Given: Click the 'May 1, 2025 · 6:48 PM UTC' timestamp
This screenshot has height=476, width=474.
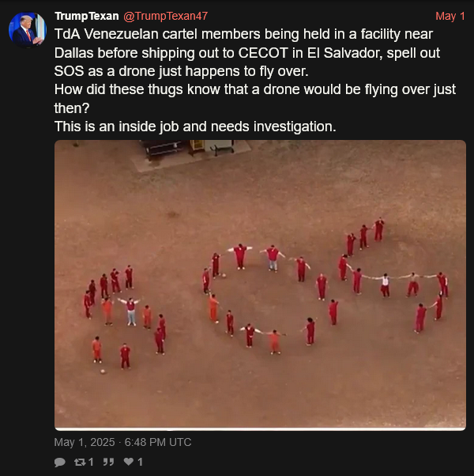Looking at the screenshot, I should click(122, 442).
